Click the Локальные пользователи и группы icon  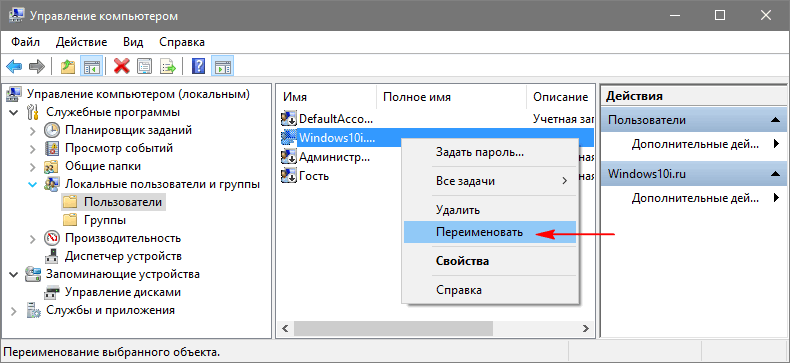[52, 185]
